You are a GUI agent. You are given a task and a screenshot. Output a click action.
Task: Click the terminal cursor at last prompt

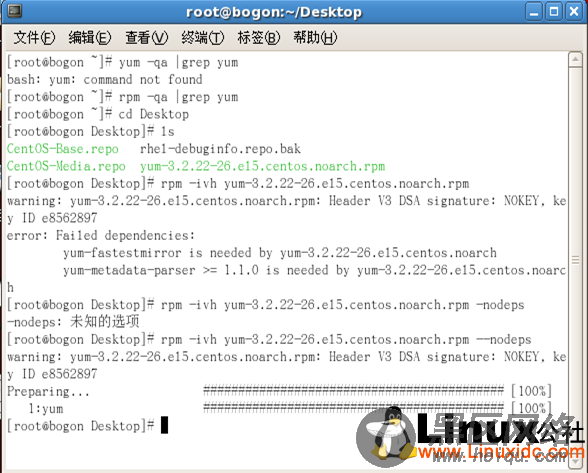click(164, 426)
